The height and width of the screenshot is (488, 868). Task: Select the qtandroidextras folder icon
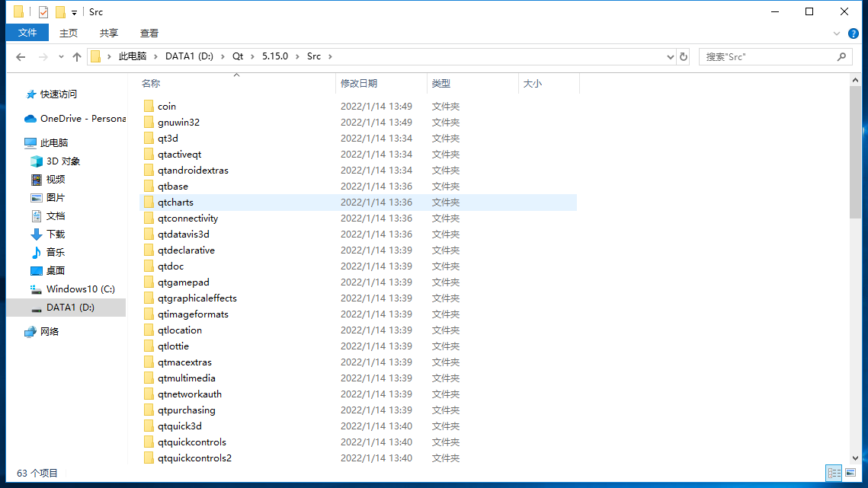click(149, 171)
